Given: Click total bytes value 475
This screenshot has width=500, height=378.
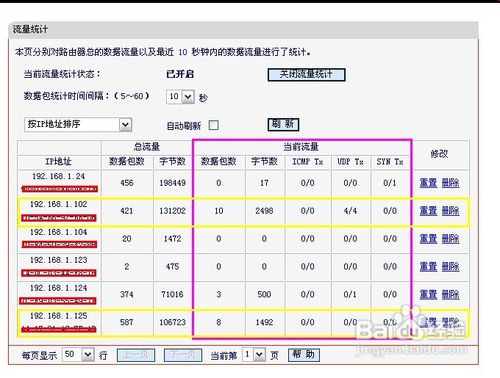Looking at the screenshot, I should (172, 267).
